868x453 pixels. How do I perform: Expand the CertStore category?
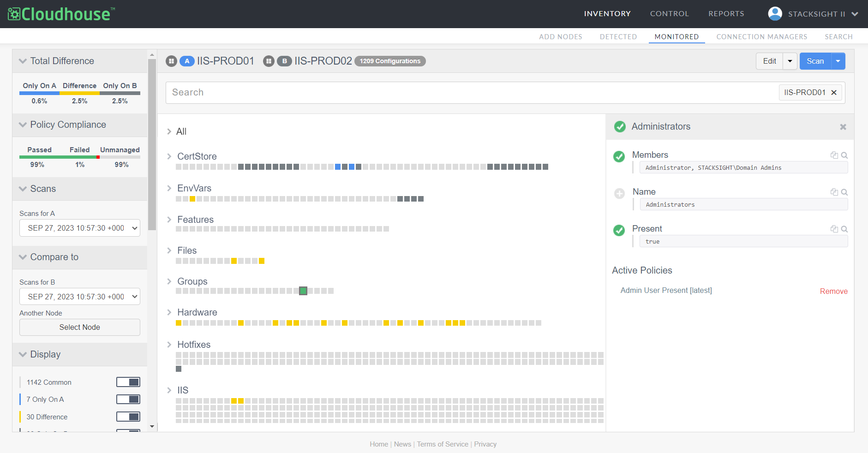169,156
